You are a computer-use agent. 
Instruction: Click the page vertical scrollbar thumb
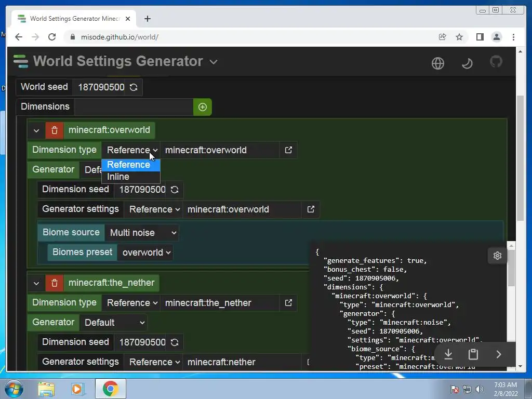[520, 158]
